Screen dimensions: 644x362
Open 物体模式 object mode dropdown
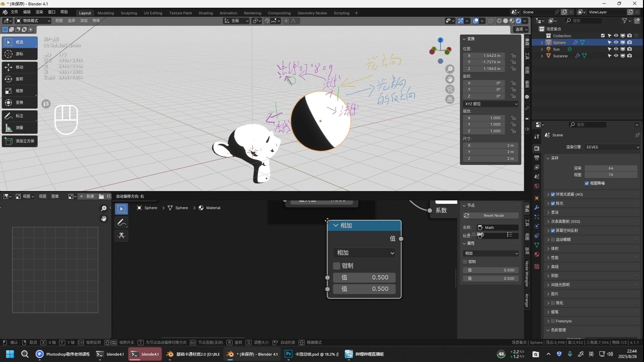[33, 21]
